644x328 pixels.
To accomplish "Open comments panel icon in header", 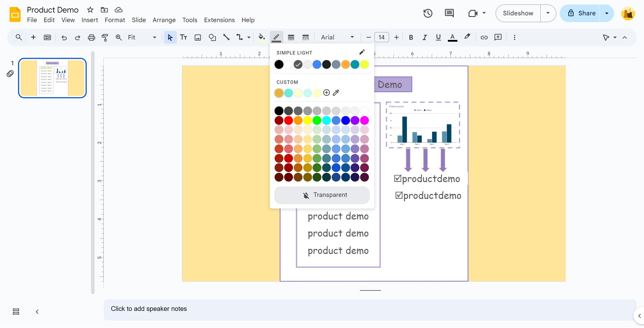I will 449,13.
